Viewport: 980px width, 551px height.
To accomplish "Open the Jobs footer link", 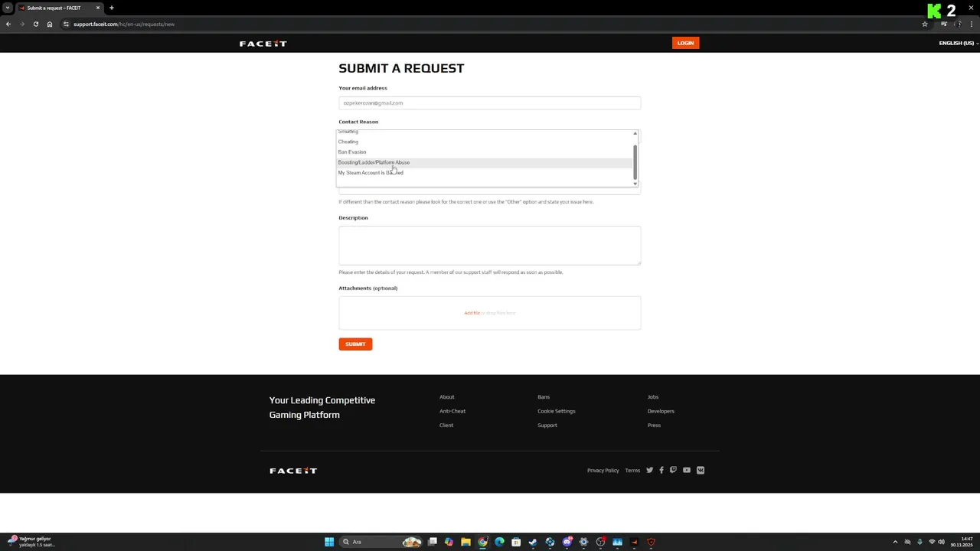I will coord(653,397).
